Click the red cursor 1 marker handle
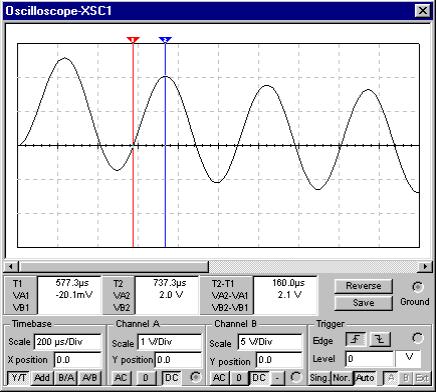Screen dimensions: 436x392 [x=133, y=40]
